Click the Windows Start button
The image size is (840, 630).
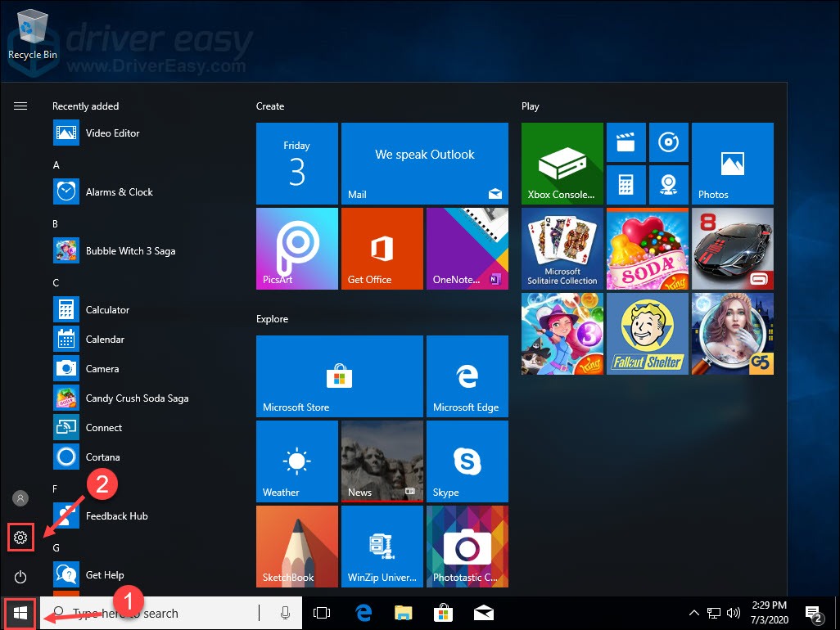tap(20, 614)
